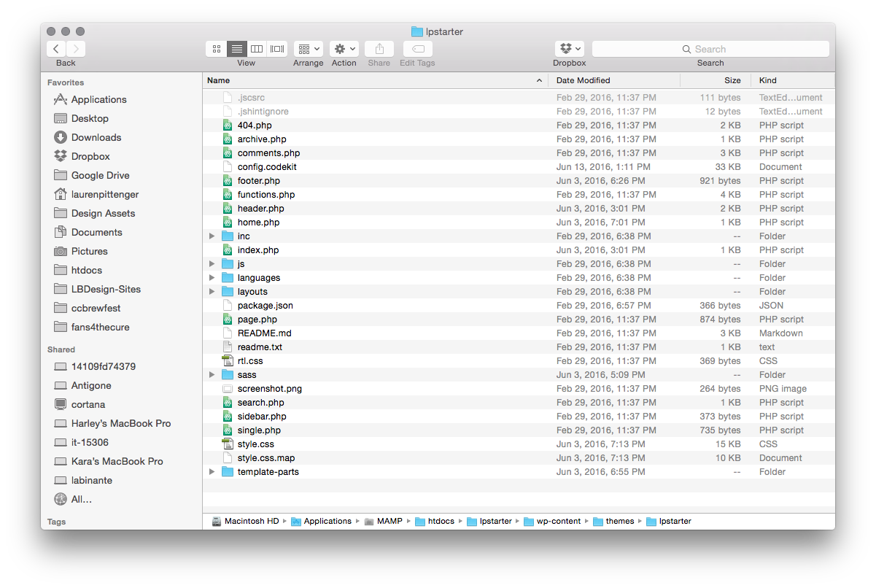876x588 pixels.
Task: Open Downloads in the sidebar
Action: click(96, 137)
